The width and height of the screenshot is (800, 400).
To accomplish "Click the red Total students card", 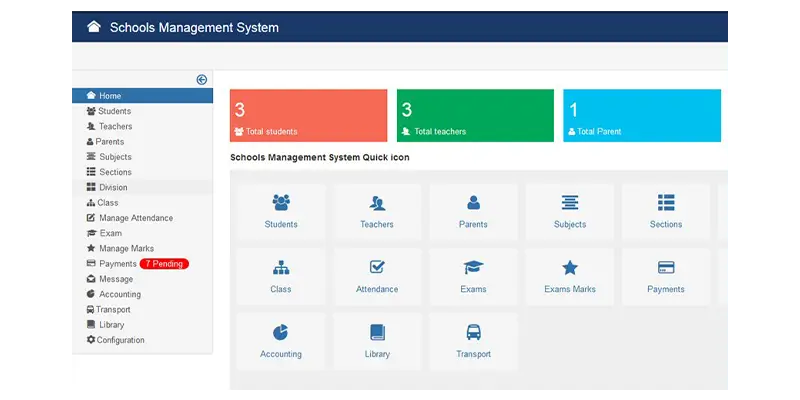I will pos(308,115).
